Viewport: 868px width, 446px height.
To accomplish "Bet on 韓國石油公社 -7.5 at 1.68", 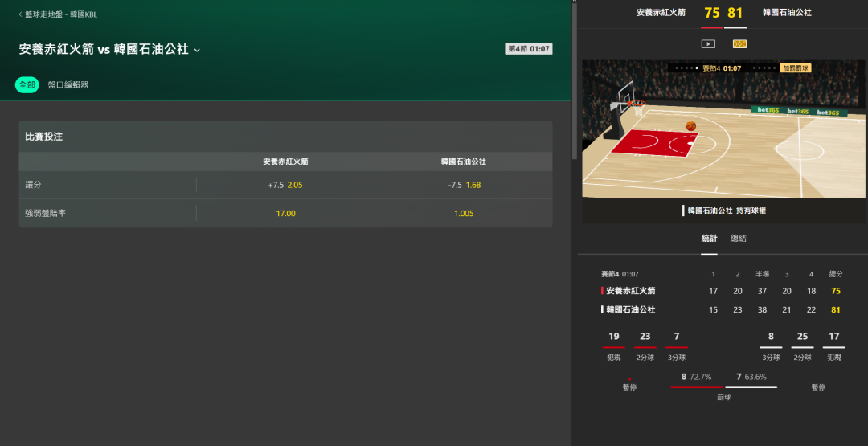I will [464, 185].
